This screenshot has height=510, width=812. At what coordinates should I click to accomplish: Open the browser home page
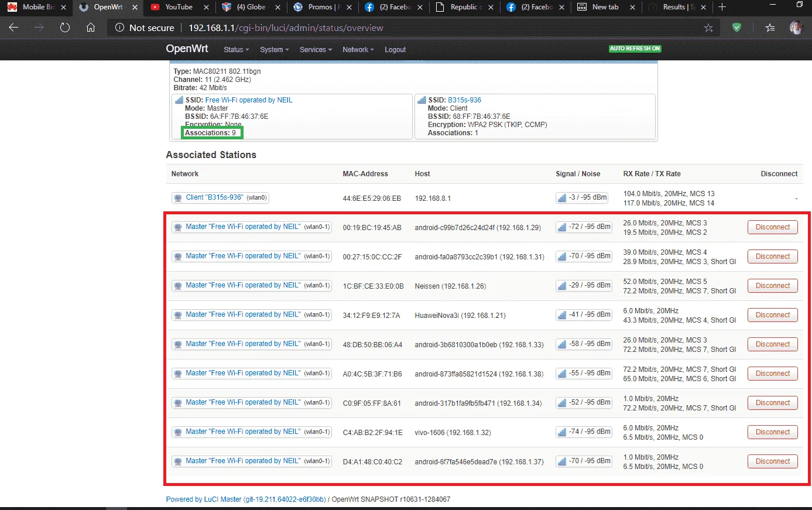(x=91, y=28)
